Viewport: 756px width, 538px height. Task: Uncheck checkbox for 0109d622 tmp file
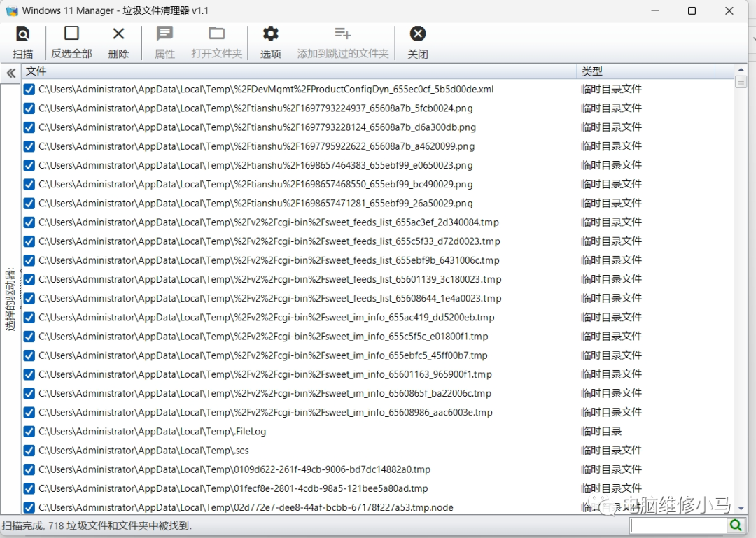[x=29, y=469]
